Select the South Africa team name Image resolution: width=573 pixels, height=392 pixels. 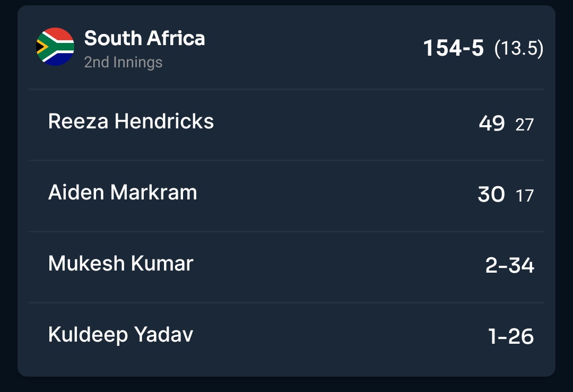click(145, 38)
